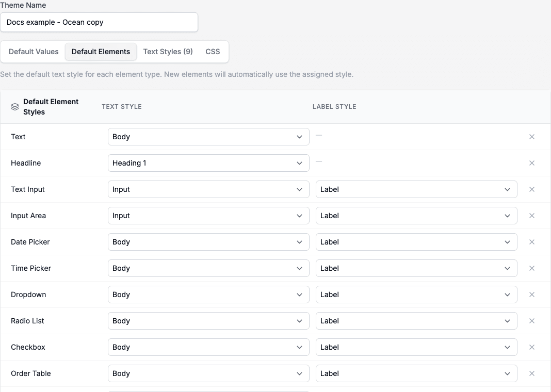Open Dropdown element label style dropdown
The height and width of the screenshot is (392, 551).
point(416,295)
